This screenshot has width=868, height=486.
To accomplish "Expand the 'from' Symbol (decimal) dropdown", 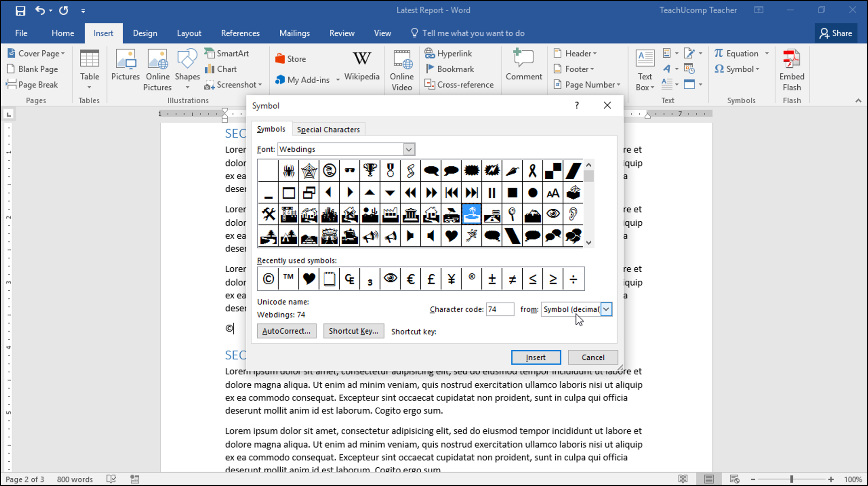I will tap(606, 309).
